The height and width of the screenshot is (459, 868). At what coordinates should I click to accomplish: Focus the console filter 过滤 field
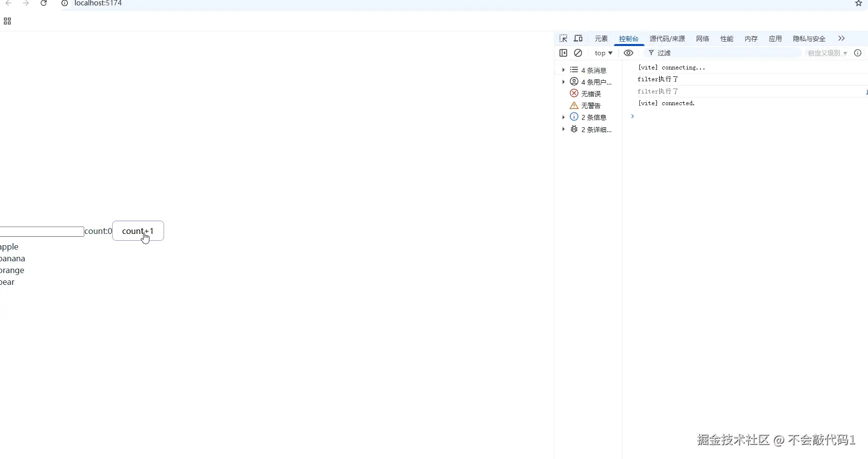[x=723, y=53]
